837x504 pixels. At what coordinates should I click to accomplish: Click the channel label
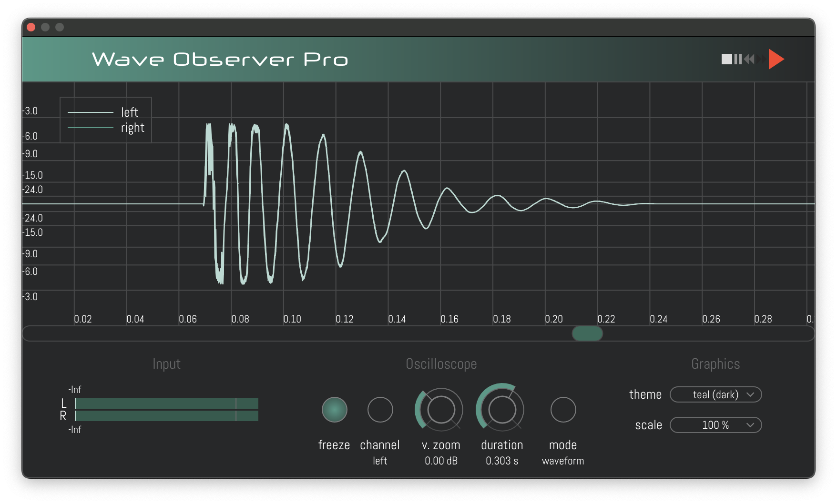[380, 445]
